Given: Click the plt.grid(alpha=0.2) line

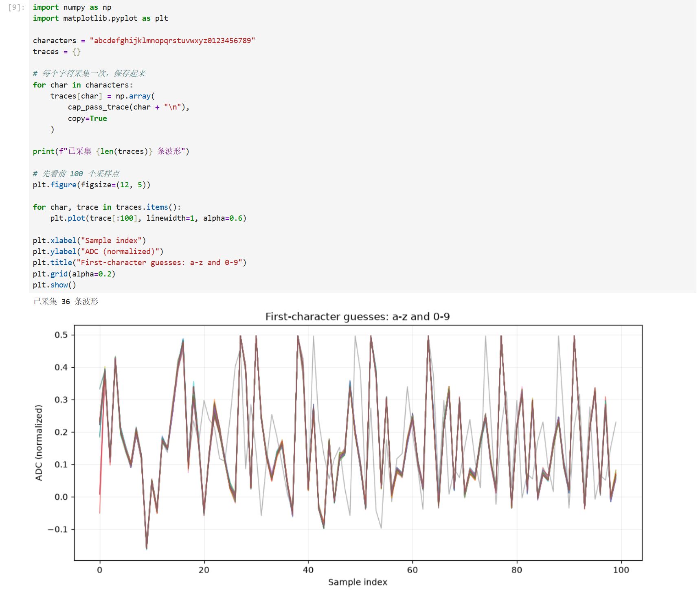Looking at the screenshot, I should coord(74,274).
